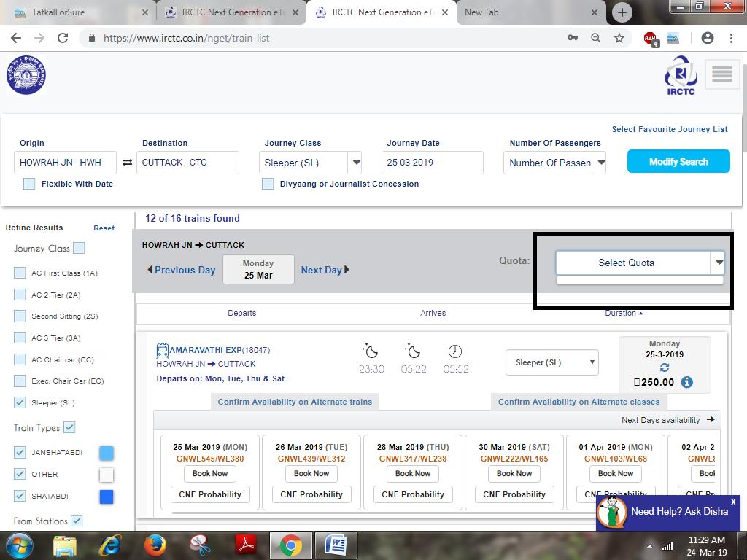Click JANSHATABDI light blue color swatch
The width and height of the screenshot is (747, 560).
tap(107, 453)
